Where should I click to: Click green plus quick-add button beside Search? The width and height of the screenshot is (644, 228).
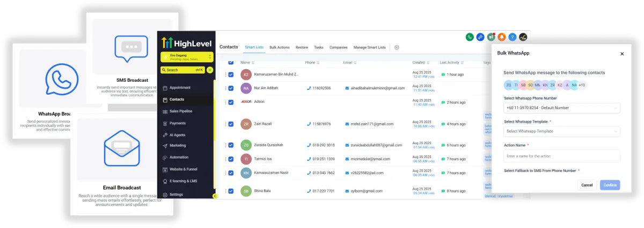point(210,70)
